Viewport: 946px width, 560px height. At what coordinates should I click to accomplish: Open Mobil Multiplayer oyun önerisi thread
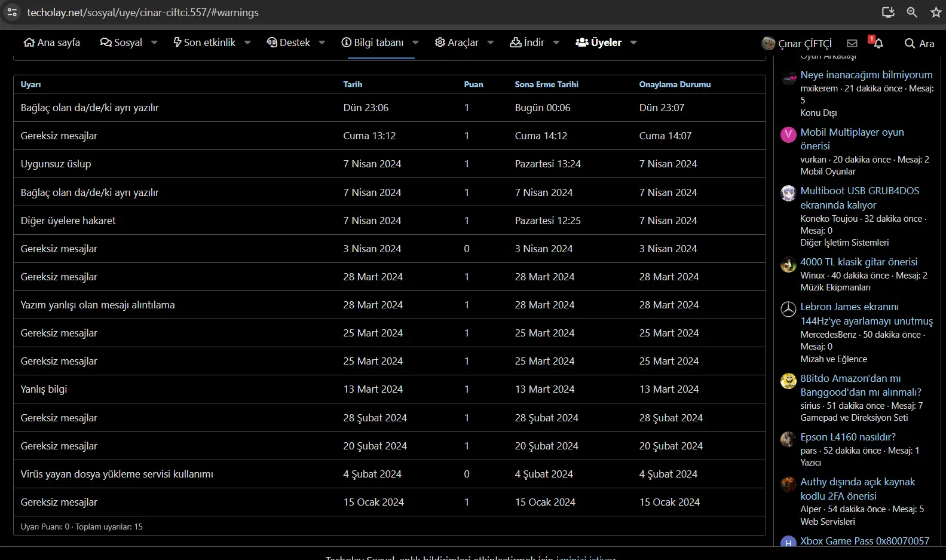(x=852, y=139)
